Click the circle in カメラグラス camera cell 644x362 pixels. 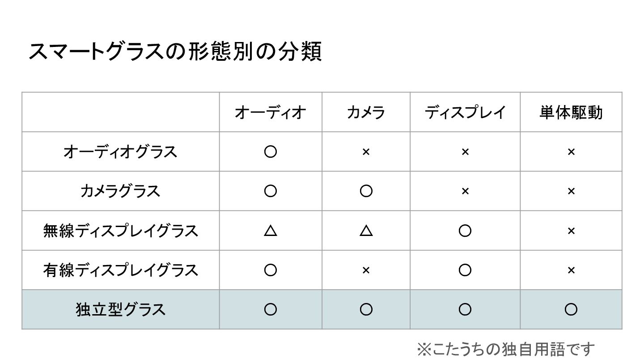366,191
